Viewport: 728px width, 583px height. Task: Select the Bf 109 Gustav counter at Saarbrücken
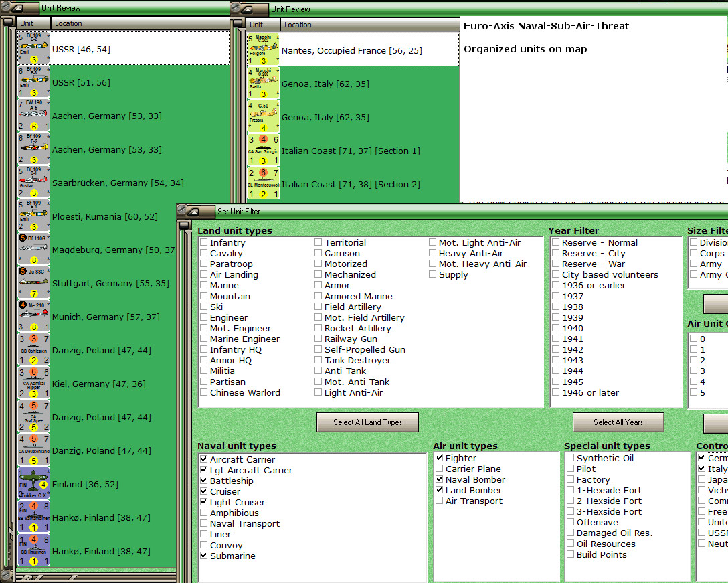click(33, 183)
